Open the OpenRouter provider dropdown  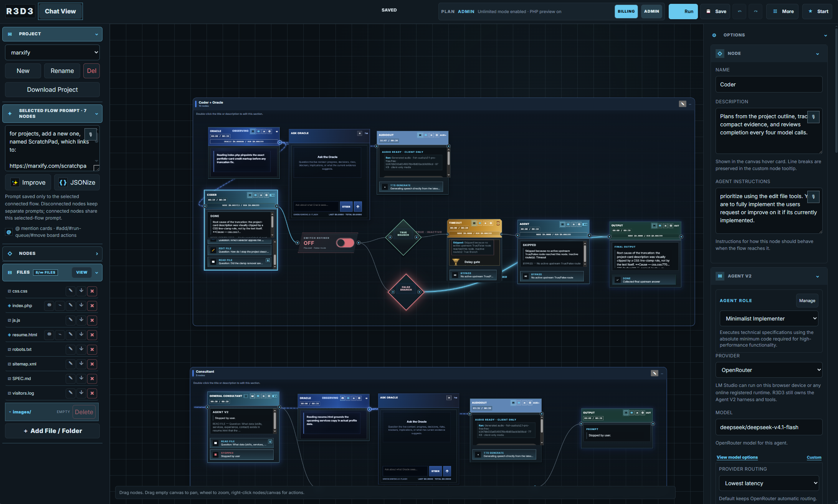click(x=769, y=370)
